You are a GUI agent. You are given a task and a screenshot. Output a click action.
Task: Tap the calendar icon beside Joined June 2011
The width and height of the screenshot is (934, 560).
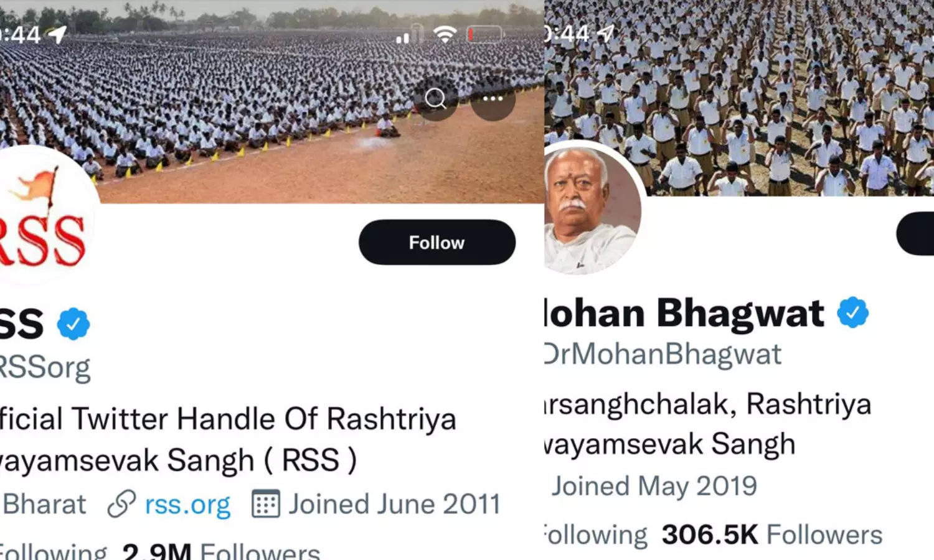tap(266, 504)
